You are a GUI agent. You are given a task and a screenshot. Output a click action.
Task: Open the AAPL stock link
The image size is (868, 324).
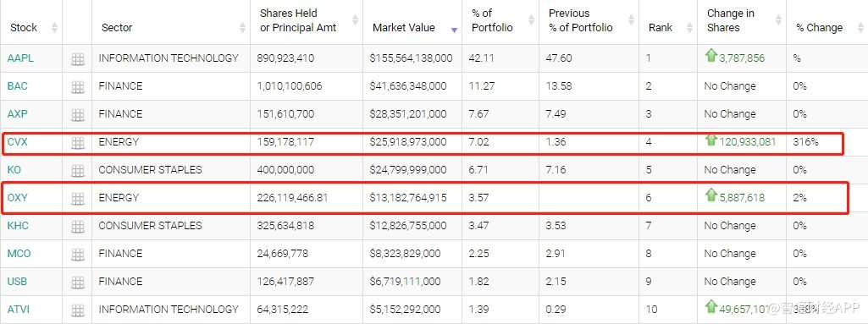tap(20, 58)
